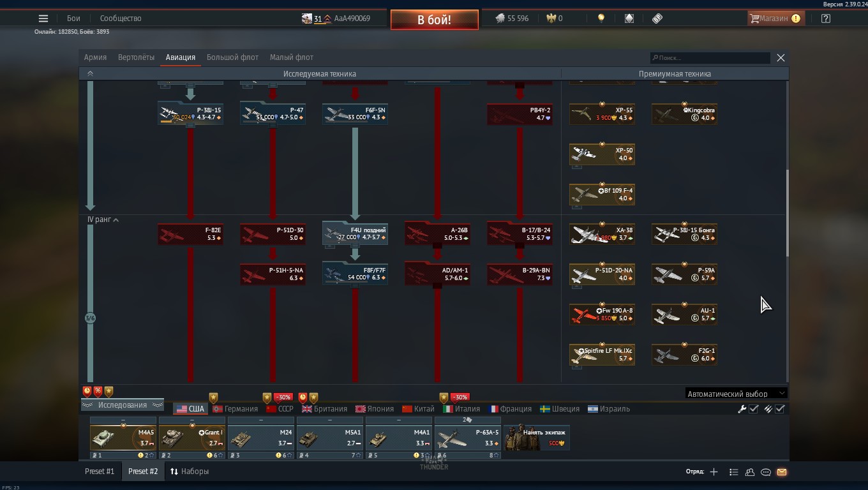The image size is (868, 490).
Task: Select the P-38J-15 aircraft card
Action: [190, 114]
